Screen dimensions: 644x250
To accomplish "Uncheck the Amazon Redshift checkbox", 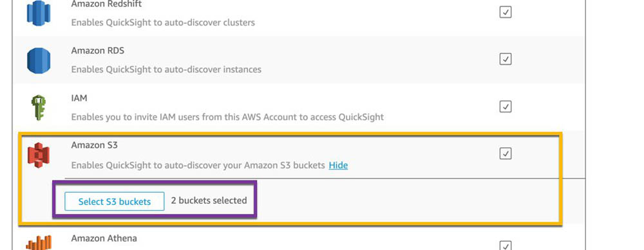I will [505, 12].
